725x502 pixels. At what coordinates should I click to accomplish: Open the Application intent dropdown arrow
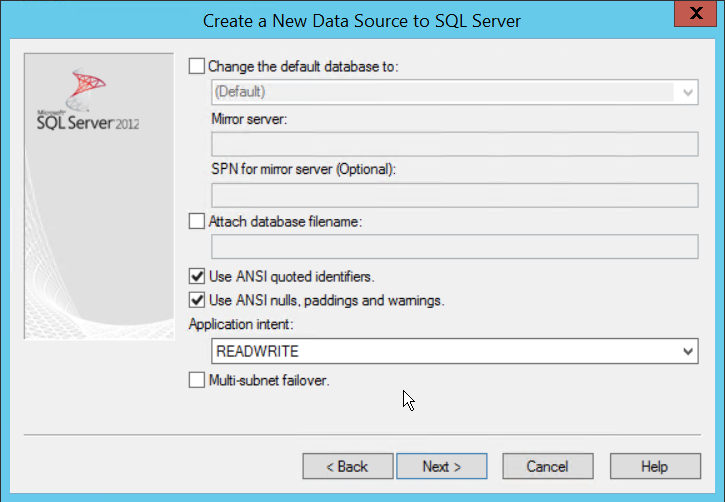pos(687,352)
